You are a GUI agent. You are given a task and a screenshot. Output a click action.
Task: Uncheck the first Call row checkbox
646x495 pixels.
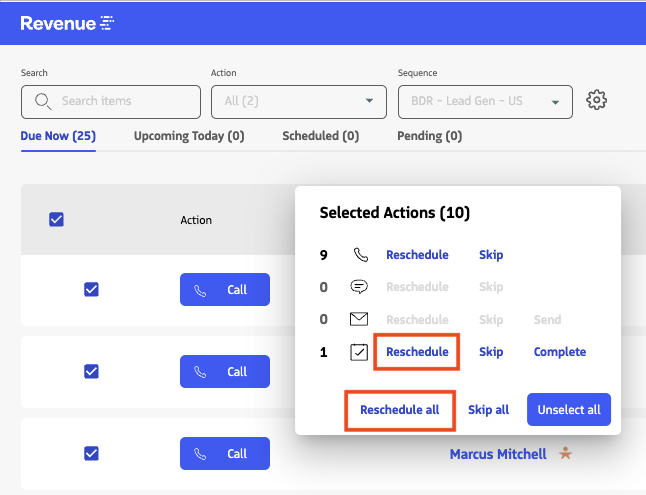pyautogui.click(x=91, y=289)
